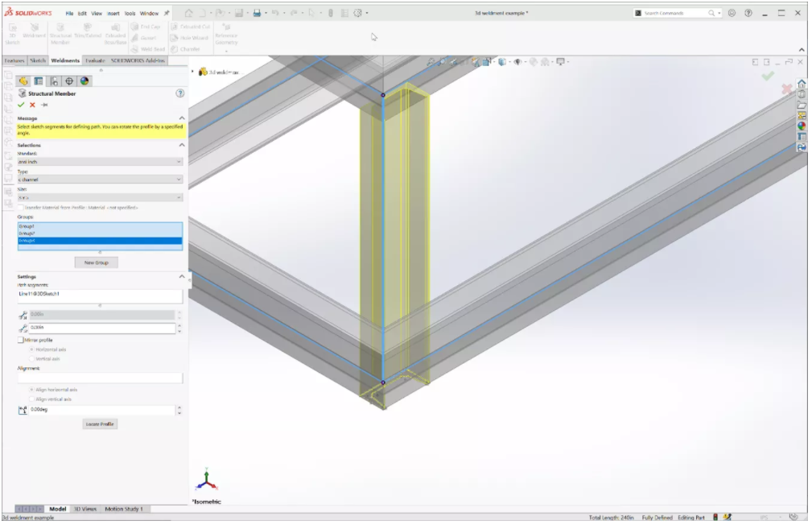
Task: Click the rotation angle 0.00deg field
Action: [x=102, y=409]
